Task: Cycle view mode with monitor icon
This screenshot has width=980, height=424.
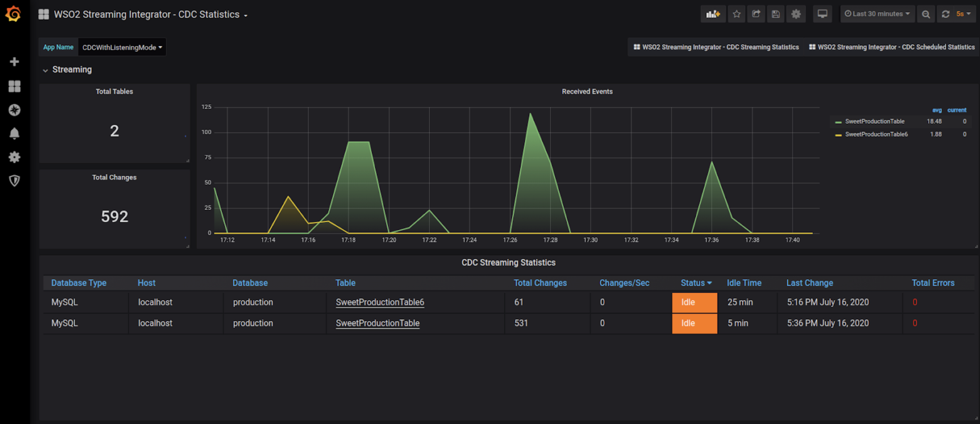Action: point(822,14)
